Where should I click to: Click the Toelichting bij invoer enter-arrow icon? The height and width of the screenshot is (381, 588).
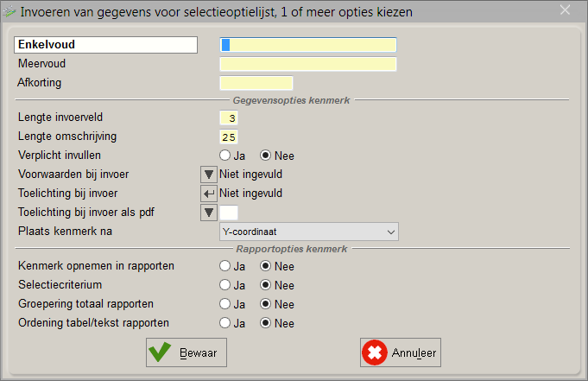pyautogui.click(x=209, y=194)
